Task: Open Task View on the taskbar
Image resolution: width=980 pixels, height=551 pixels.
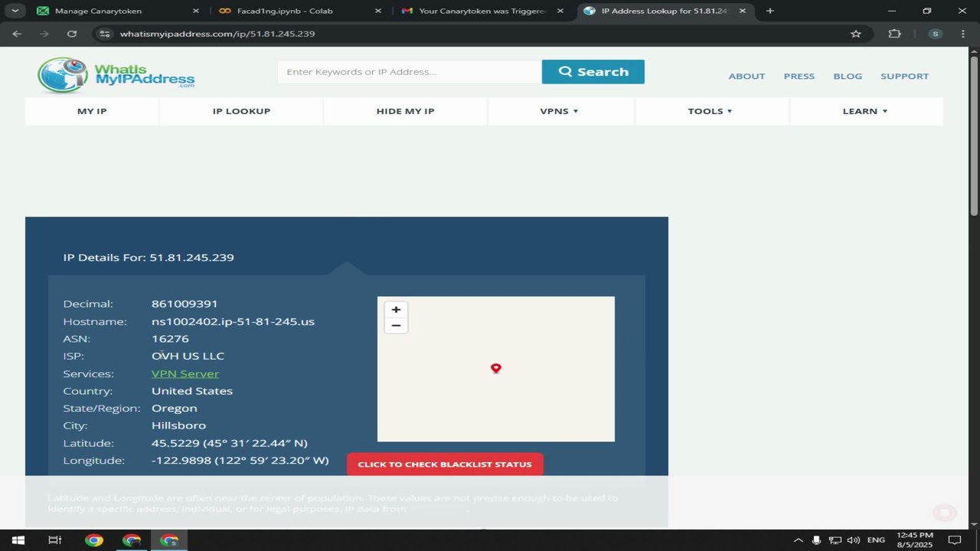Action: [x=55, y=540]
